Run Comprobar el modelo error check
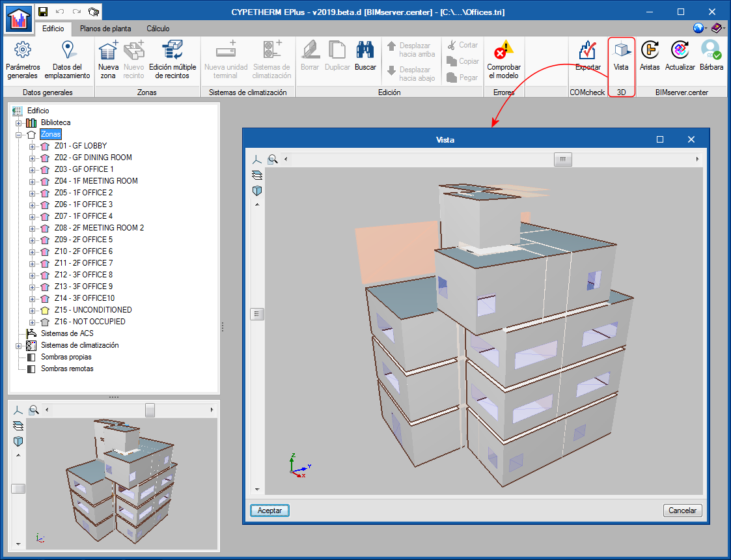The image size is (731, 560). click(x=503, y=60)
